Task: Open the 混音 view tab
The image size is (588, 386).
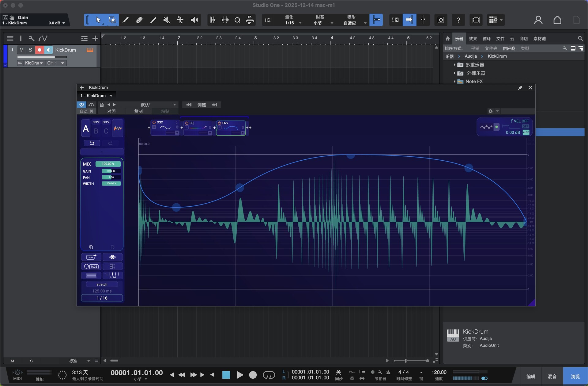Action: pyautogui.click(x=552, y=376)
